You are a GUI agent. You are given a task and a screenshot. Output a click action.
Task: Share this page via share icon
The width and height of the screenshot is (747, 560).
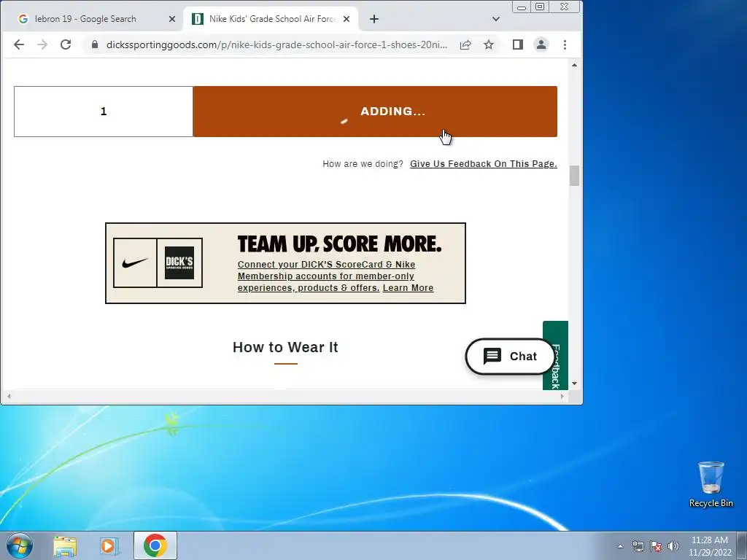click(465, 44)
